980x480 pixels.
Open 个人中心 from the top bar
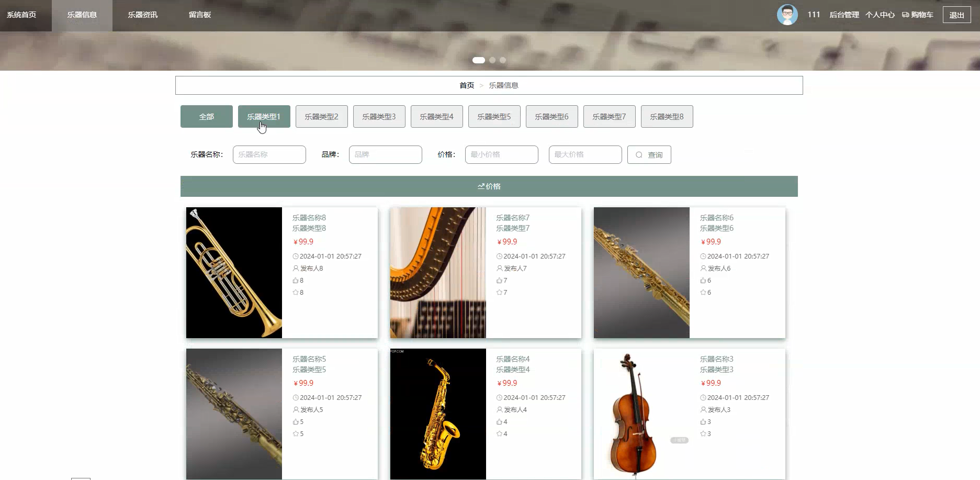(880, 15)
